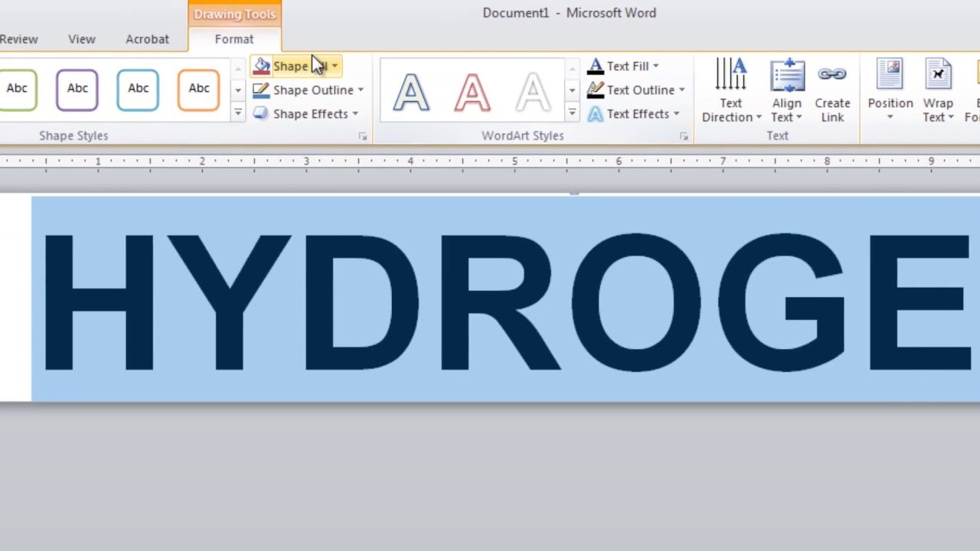
Task: Open the Text Outline dropdown arrow
Action: pyautogui.click(x=681, y=90)
